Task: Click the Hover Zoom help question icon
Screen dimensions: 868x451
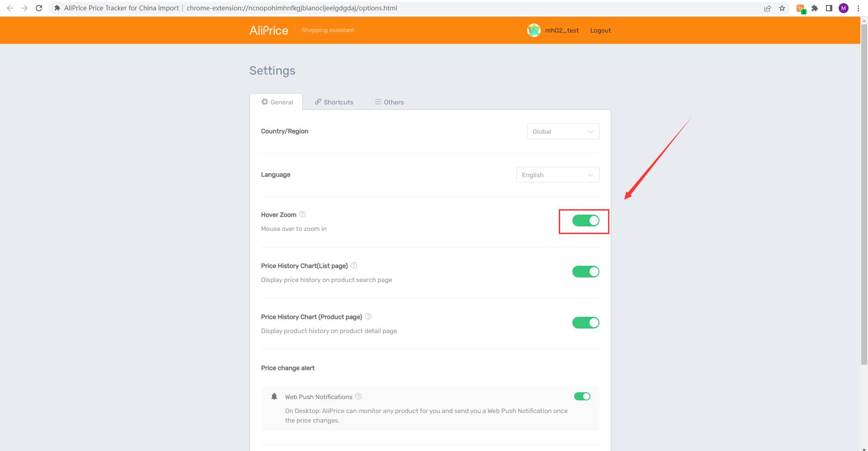Action: pyautogui.click(x=302, y=214)
